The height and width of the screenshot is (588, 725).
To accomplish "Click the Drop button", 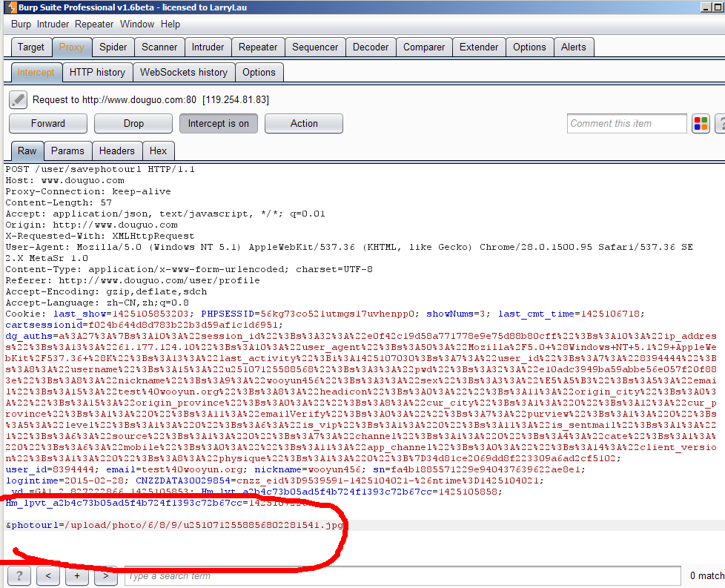I will [133, 124].
